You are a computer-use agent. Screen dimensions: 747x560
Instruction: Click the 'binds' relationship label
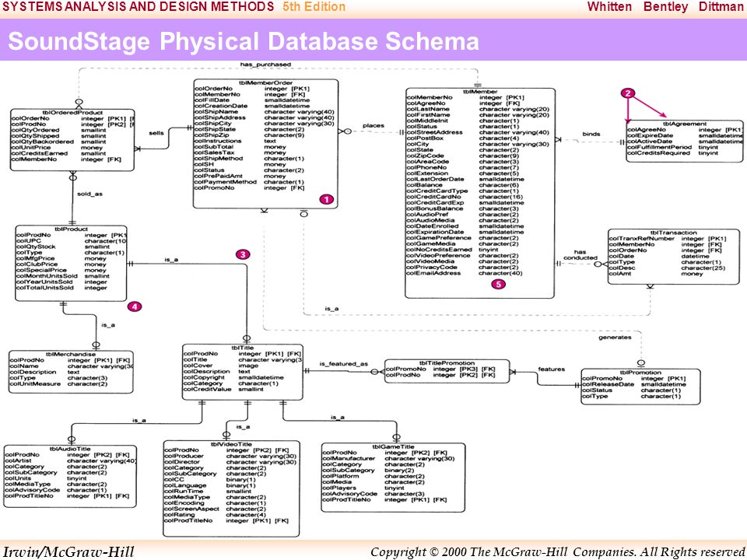click(591, 134)
